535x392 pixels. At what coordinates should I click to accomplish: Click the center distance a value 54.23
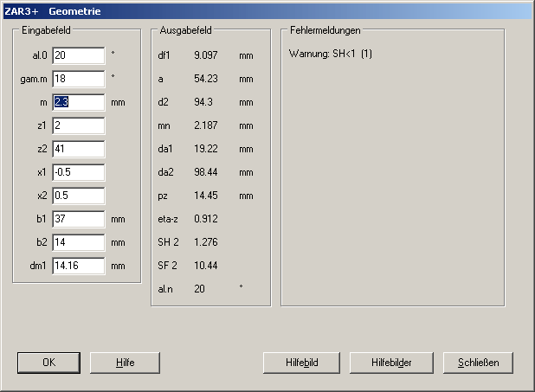coord(206,79)
